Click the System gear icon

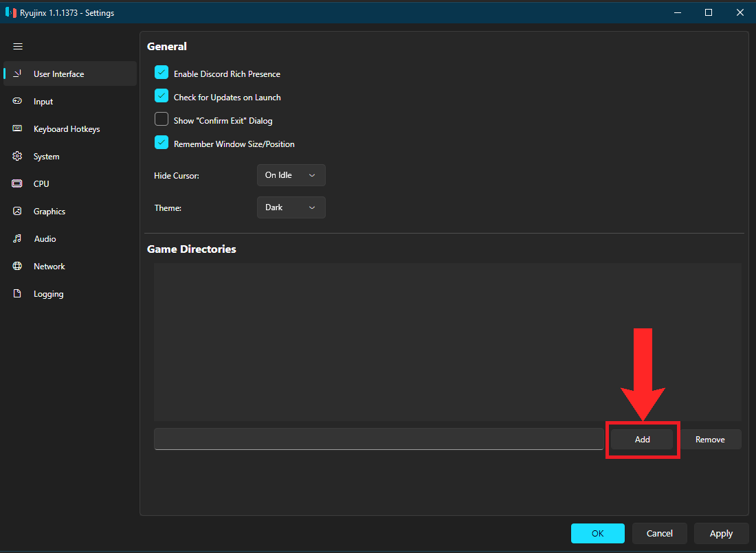17,156
